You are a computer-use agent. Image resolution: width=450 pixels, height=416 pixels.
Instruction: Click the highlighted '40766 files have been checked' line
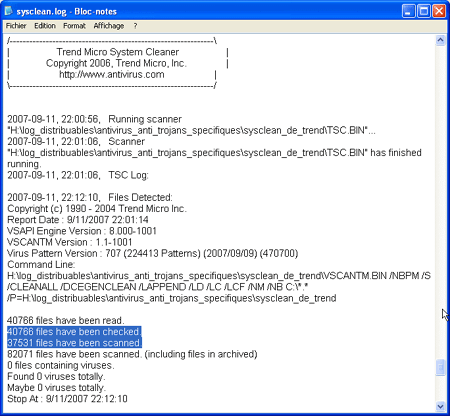click(x=74, y=332)
